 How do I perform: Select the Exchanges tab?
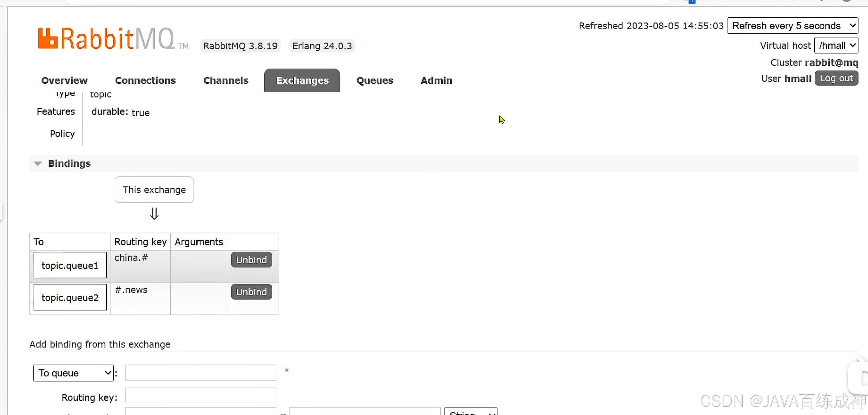point(302,81)
